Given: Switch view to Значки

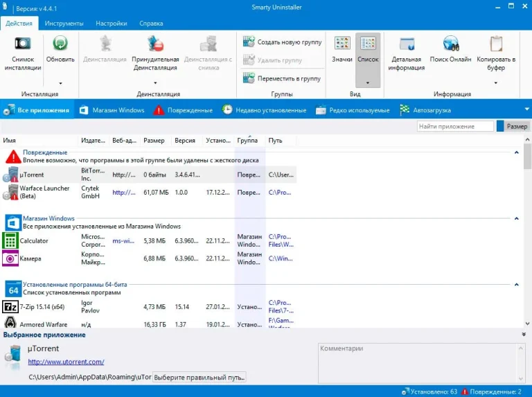Looking at the screenshot, I should pyautogui.click(x=342, y=50).
